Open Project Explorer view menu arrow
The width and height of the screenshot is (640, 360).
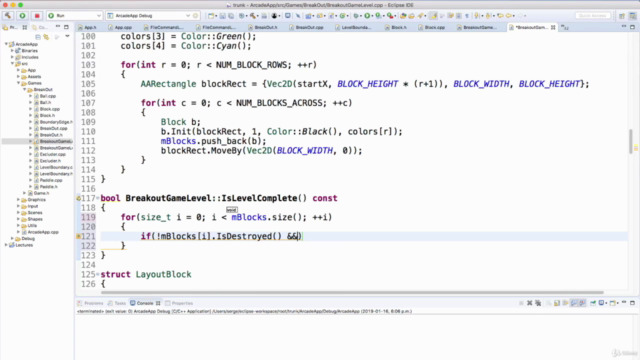coord(67,37)
